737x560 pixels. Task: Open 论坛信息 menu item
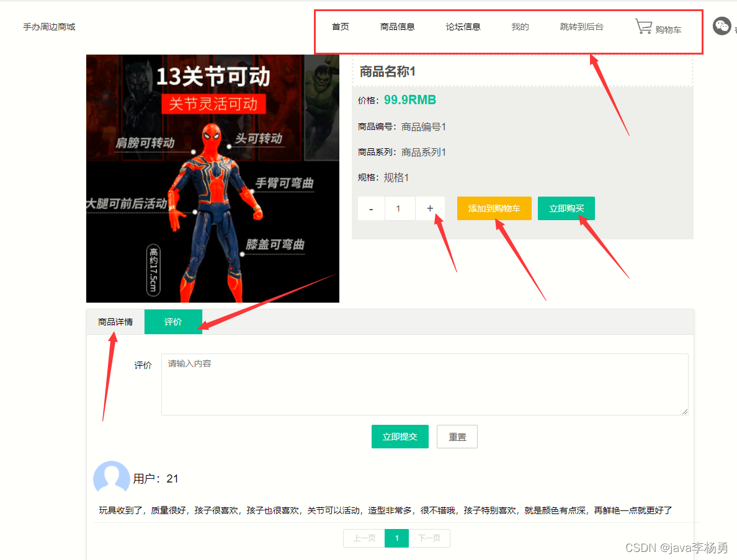pyautogui.click(x=463, y=27)
